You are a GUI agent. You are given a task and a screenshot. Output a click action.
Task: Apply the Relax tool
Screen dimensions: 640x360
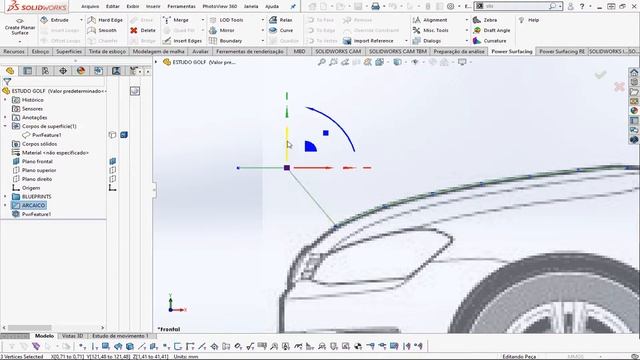tap(281, 20)
